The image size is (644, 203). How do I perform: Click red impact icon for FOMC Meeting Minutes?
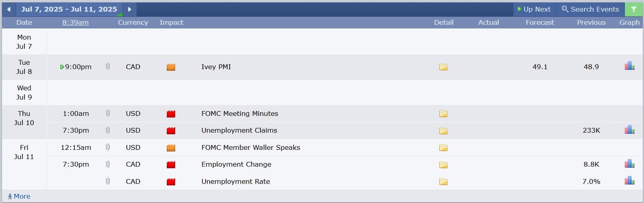click(171, 114)
